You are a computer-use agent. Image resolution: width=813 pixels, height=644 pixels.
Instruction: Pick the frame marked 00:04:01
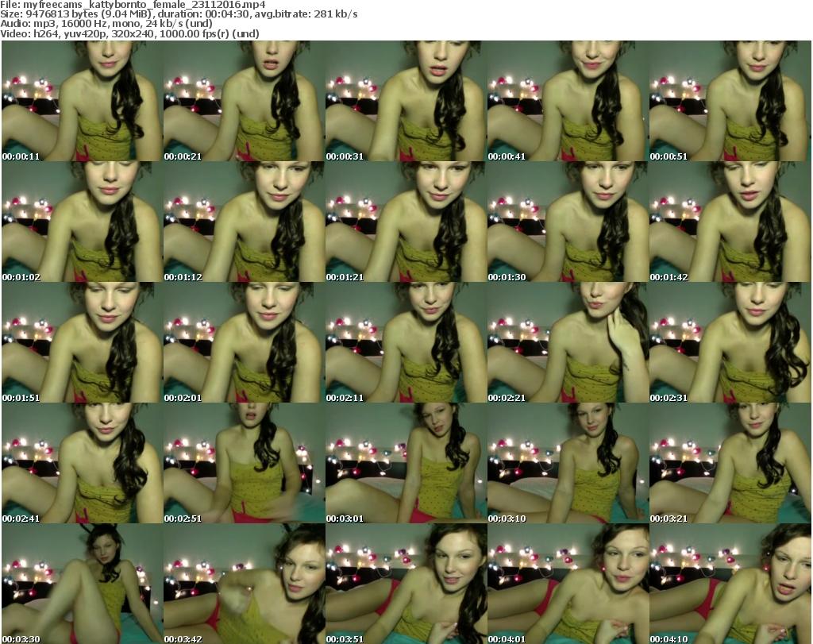(x=568, y=584)
